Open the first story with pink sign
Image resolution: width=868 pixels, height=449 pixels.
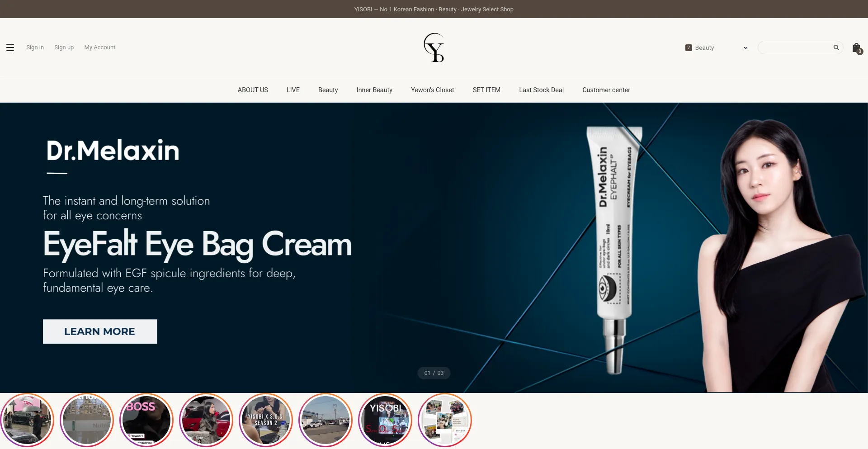coord(27,420)
